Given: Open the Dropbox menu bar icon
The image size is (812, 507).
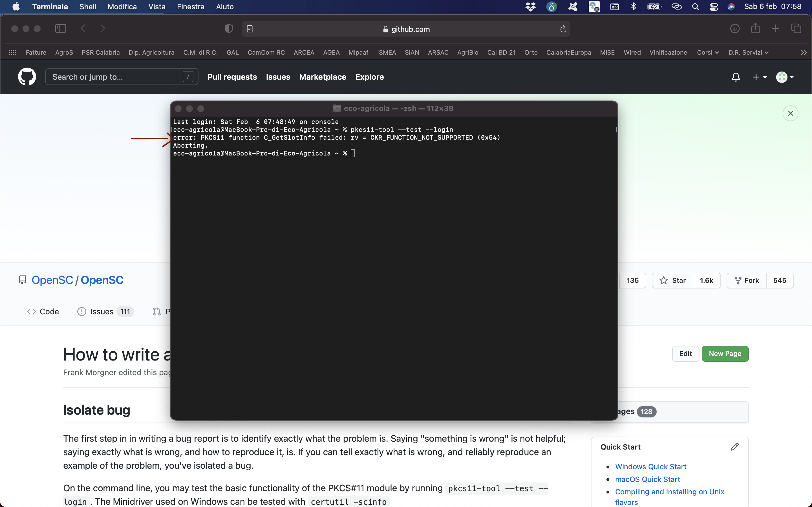Looking at the screenshot, I should (x=530, y=6).
